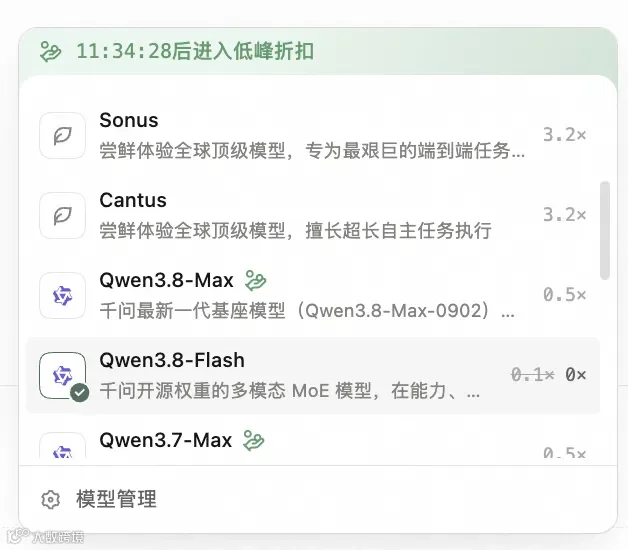This screenshot has width=628, height=550.
Task: Click the Qwen3.8-Flash logo icon
Action: [x=62, y=375]
